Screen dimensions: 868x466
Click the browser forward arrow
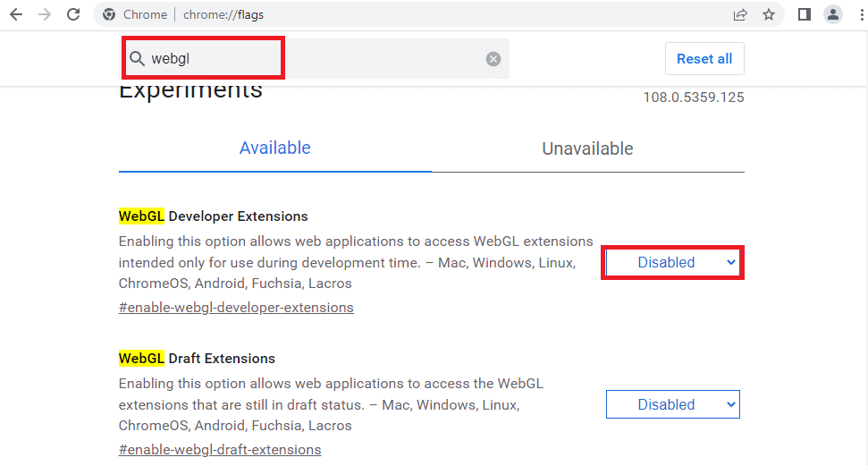tap(45, 14)
